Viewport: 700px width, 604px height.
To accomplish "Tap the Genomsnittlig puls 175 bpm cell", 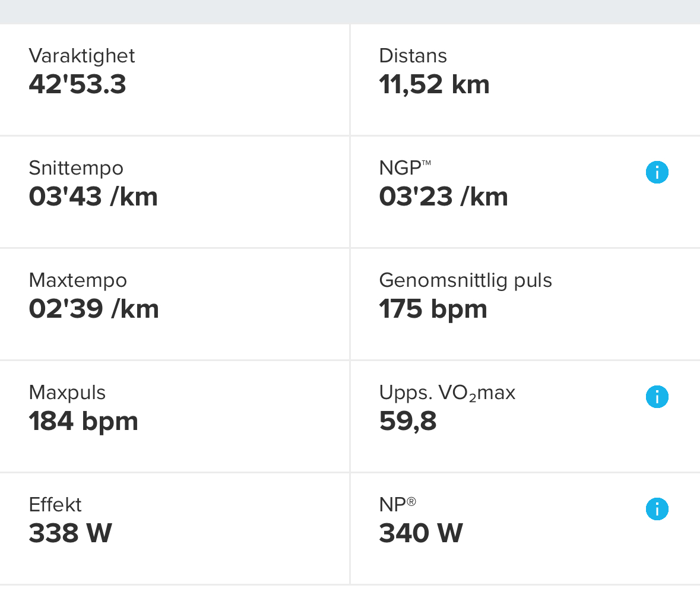I will point(525,305).
